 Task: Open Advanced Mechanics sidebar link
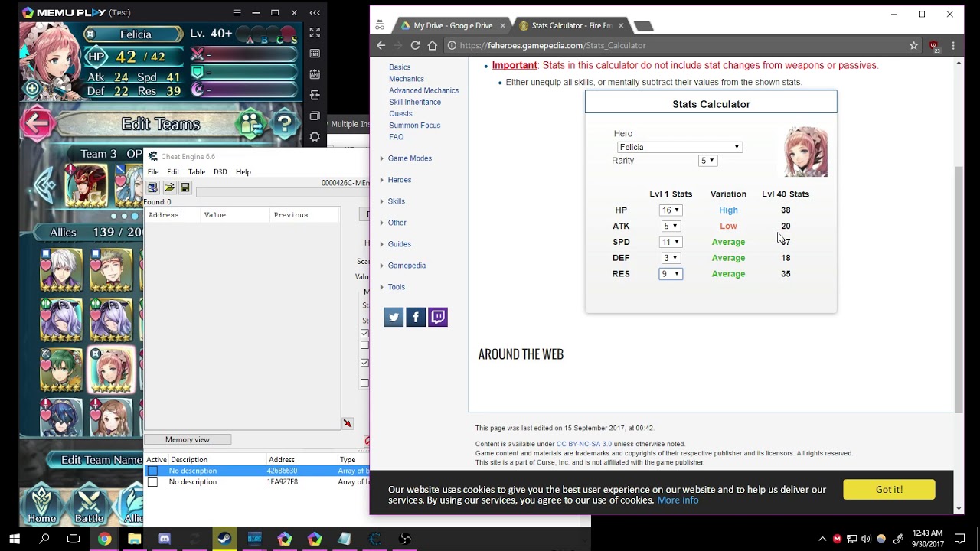(423, 90)
